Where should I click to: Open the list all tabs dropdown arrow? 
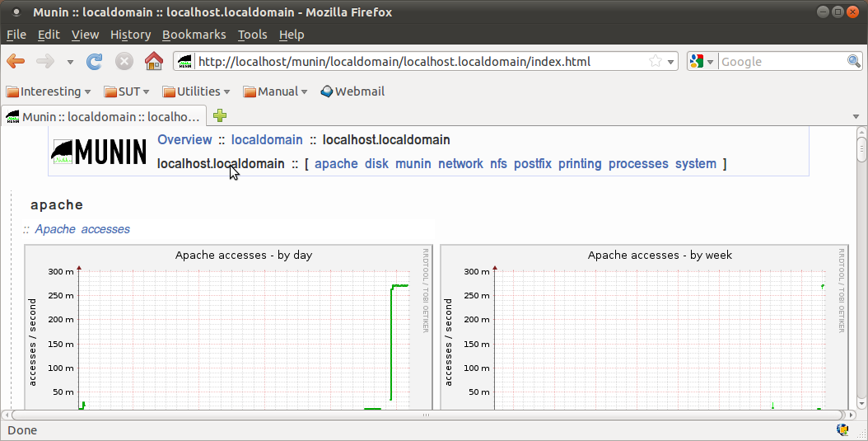(856, 116)
